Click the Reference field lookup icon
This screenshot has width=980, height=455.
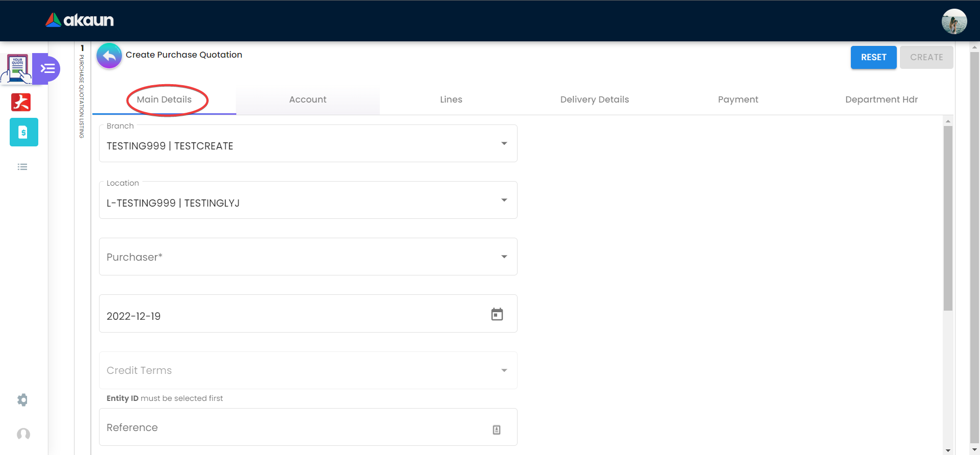[497, 429]
